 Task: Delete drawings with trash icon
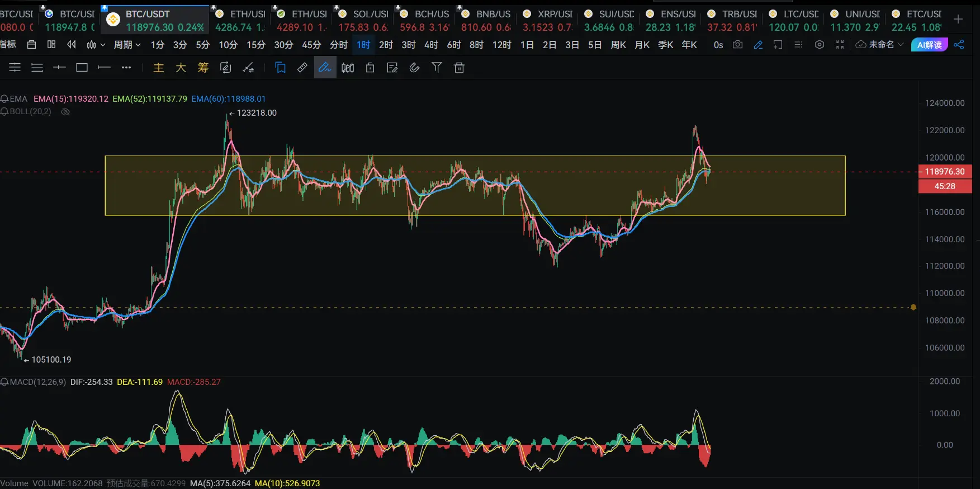460,68
